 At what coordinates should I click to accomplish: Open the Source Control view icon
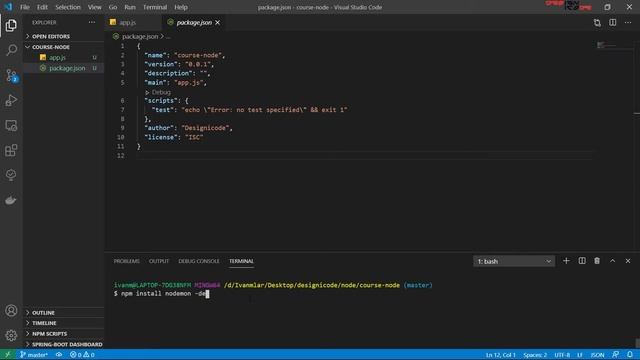click(11, 76)
